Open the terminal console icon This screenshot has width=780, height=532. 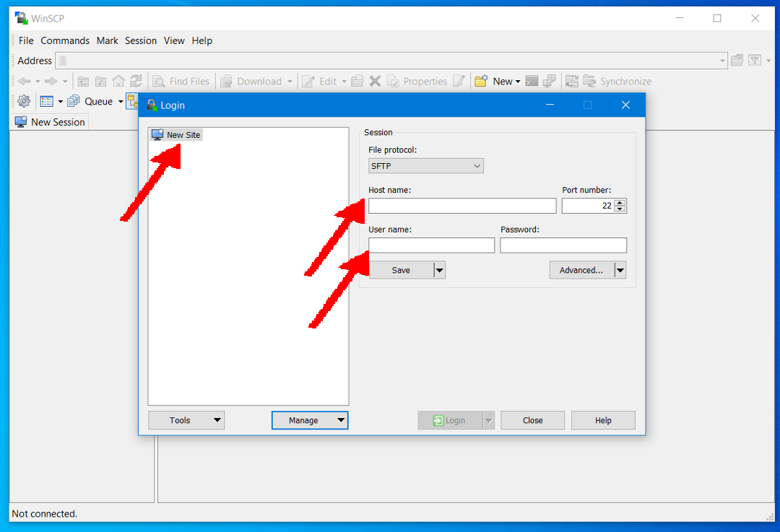(x=532, y=82)
